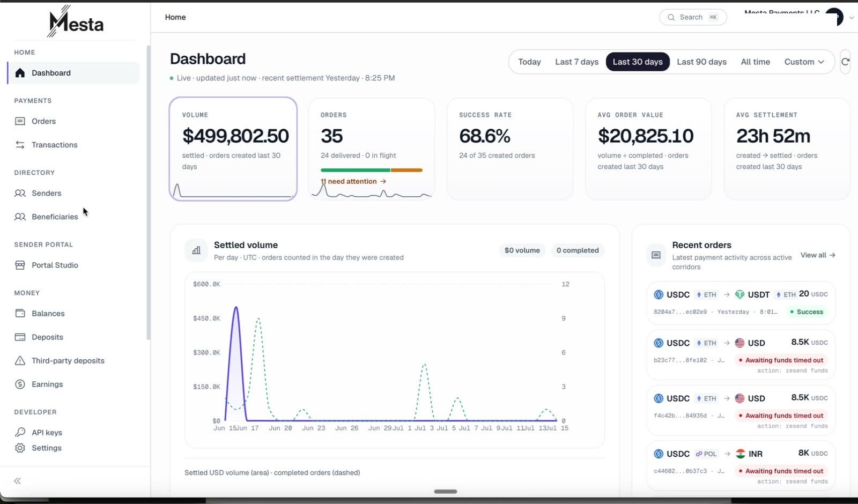The width and height of the screenshot is (858, 504).
Task: Click the Senders people icon
Action: tap(20, 193)
